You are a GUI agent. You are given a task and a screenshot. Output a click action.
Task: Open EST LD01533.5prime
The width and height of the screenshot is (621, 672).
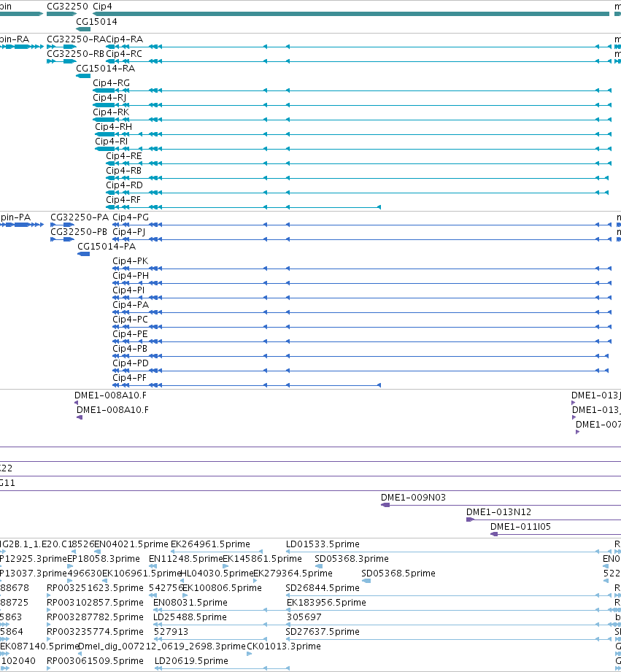pyautogui.click(x=323, y=544)
